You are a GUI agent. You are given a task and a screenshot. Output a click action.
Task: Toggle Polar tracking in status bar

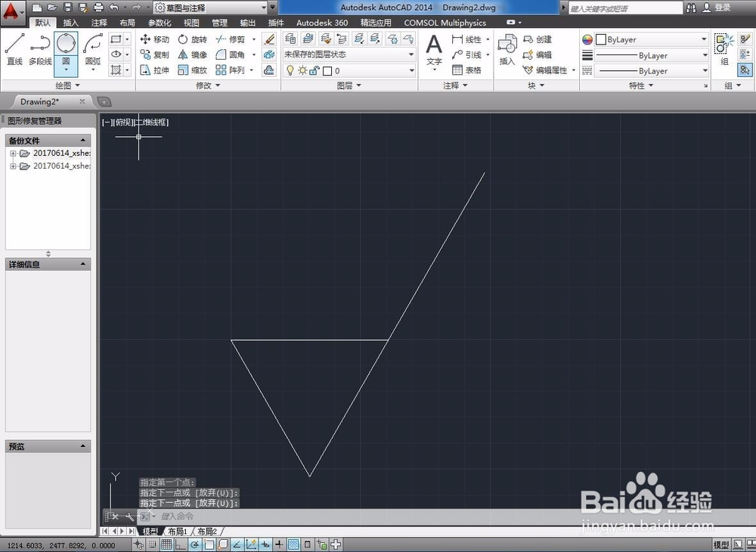(195, 544)
